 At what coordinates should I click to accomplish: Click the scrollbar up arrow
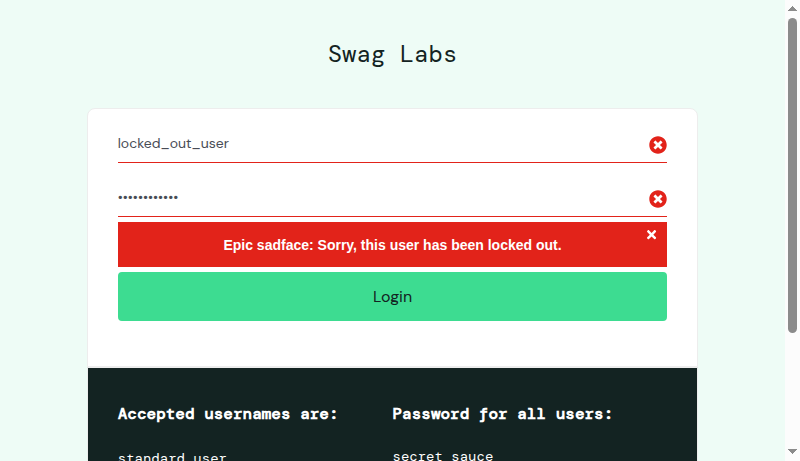[792, 8]
